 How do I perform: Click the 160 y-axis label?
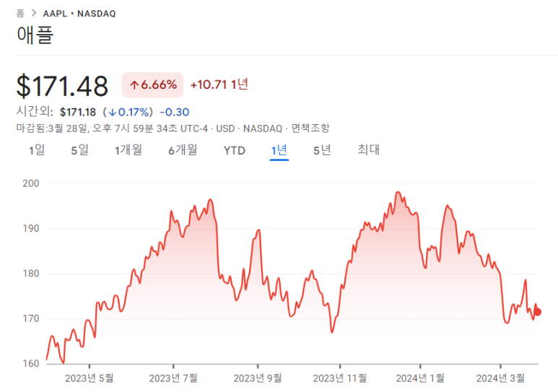pyautogui.click(x=31, y=364)
